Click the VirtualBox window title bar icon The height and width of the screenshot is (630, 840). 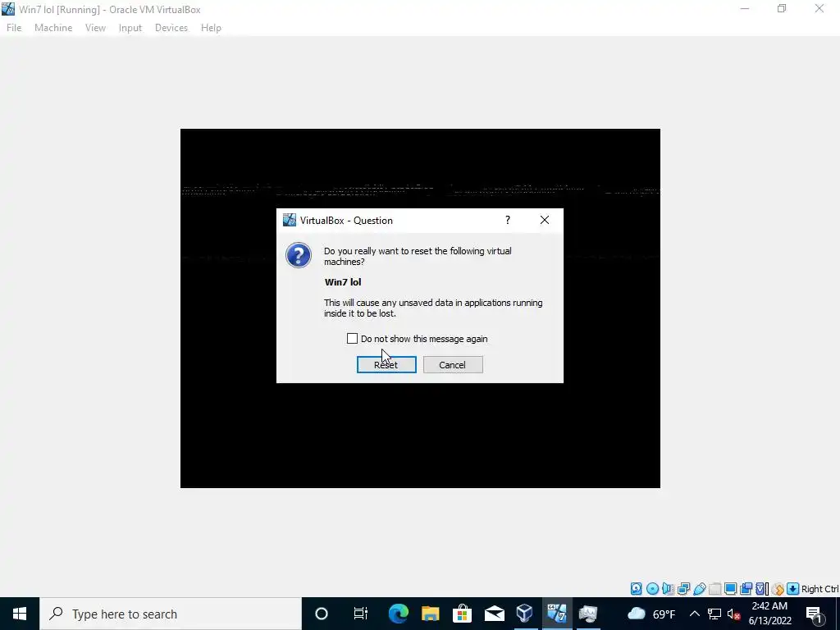pyautogui.click(x=8, y=9)
